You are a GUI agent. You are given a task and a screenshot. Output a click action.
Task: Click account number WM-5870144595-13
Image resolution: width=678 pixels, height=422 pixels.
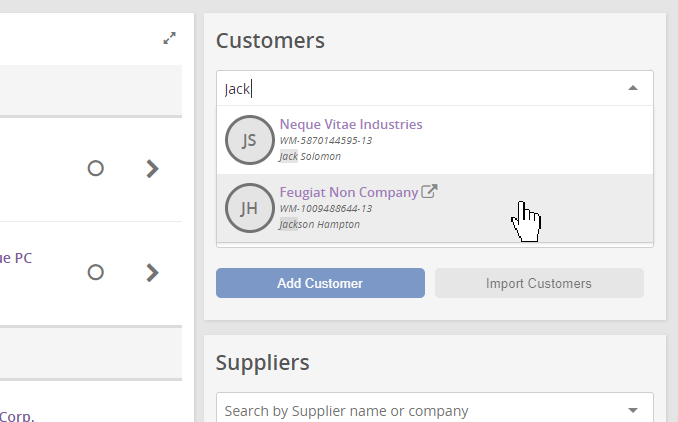(326, 141)
